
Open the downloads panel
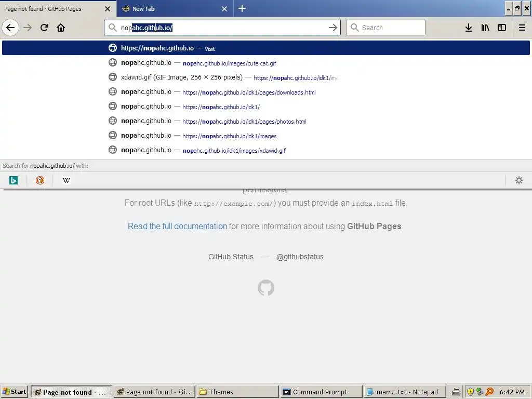pos(469,28)
